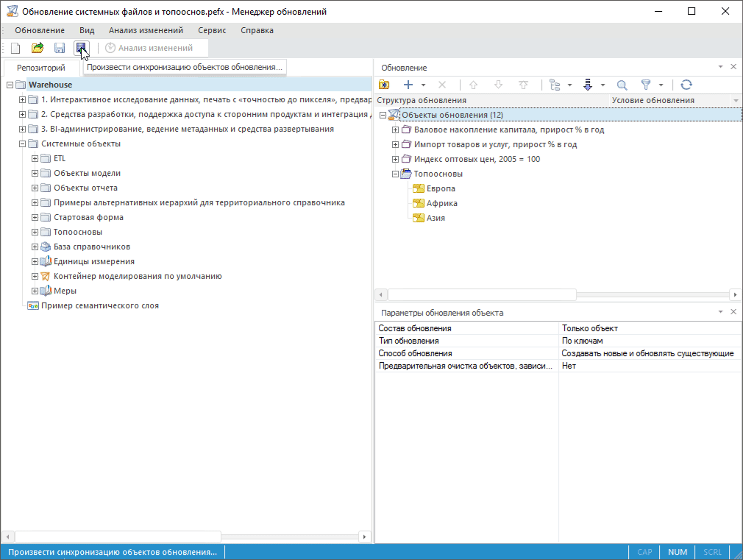Screen dimensions: 743x560
Task: Expand the Стартовая форма folder
Action: point(35,217)
